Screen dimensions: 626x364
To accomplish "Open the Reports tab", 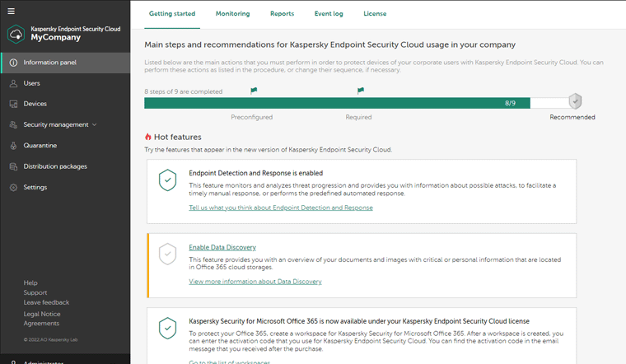I will [283, 13].
